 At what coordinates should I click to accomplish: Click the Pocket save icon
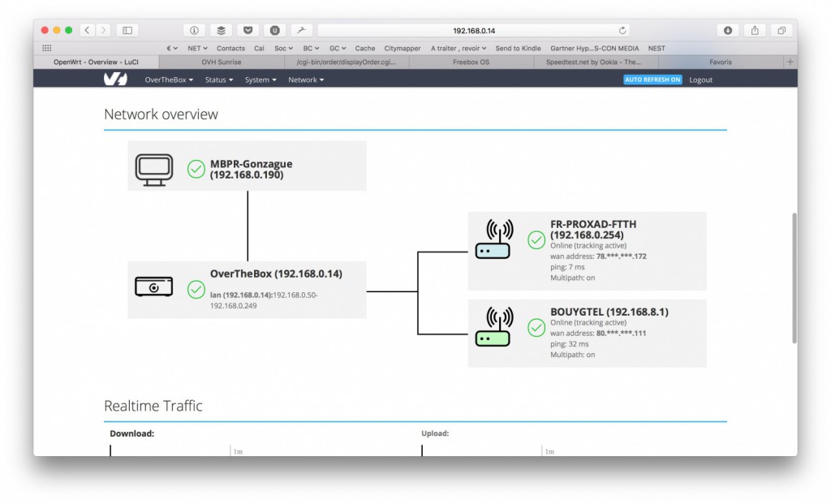pos(248,30)
